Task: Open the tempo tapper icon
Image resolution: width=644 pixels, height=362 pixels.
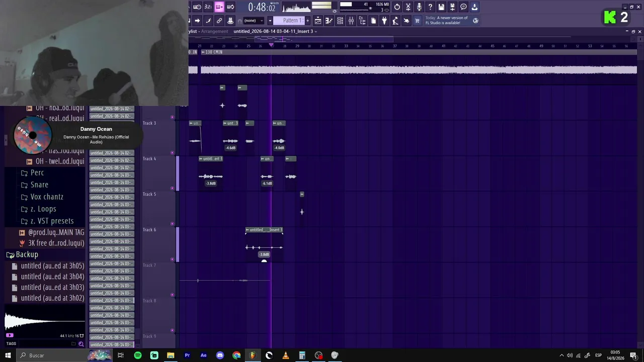Action: click(x=395, y=21)
